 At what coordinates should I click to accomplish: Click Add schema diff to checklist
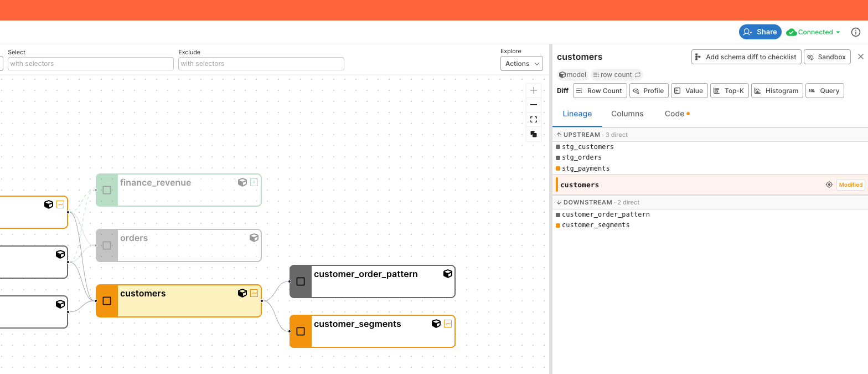(x=746, y=57)
